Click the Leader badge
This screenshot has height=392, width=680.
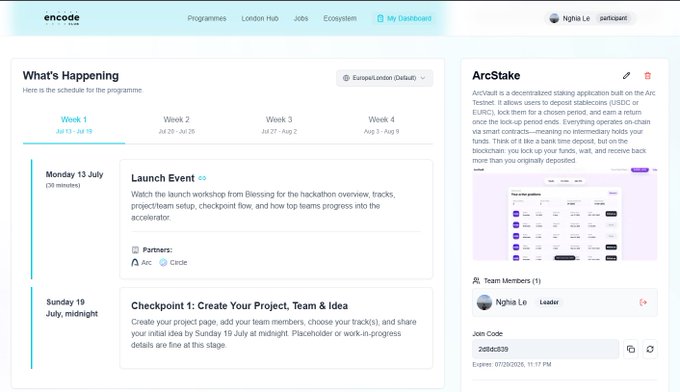point(549,302)
